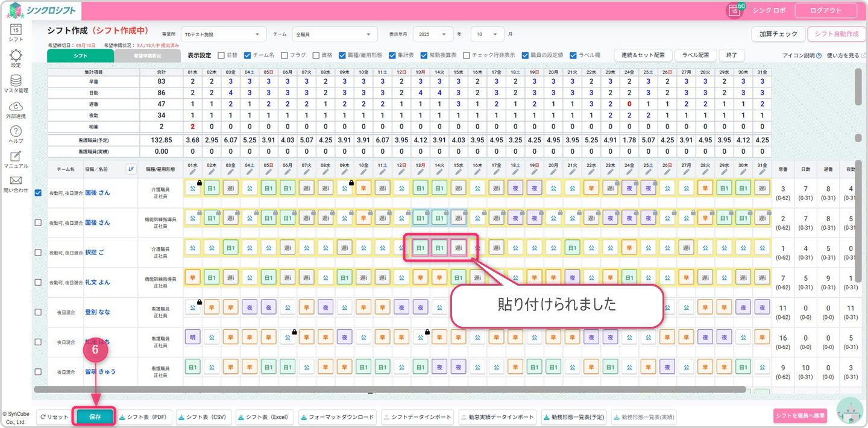Select the green シフト tab
The image size is (868, 428).
click(80, 55)
